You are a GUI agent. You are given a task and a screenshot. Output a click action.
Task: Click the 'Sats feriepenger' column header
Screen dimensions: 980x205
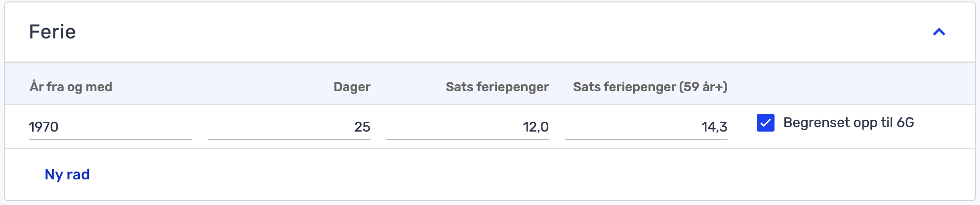point(497,87)
